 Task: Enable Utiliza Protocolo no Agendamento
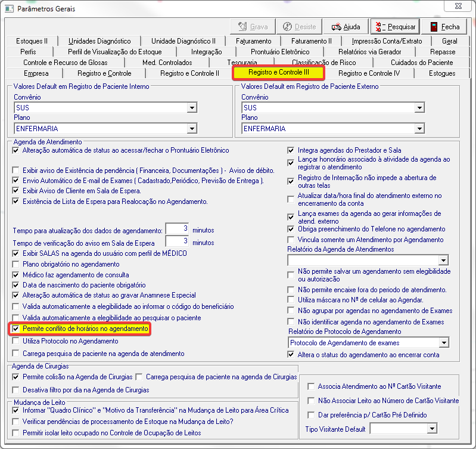tap(15, 341)
